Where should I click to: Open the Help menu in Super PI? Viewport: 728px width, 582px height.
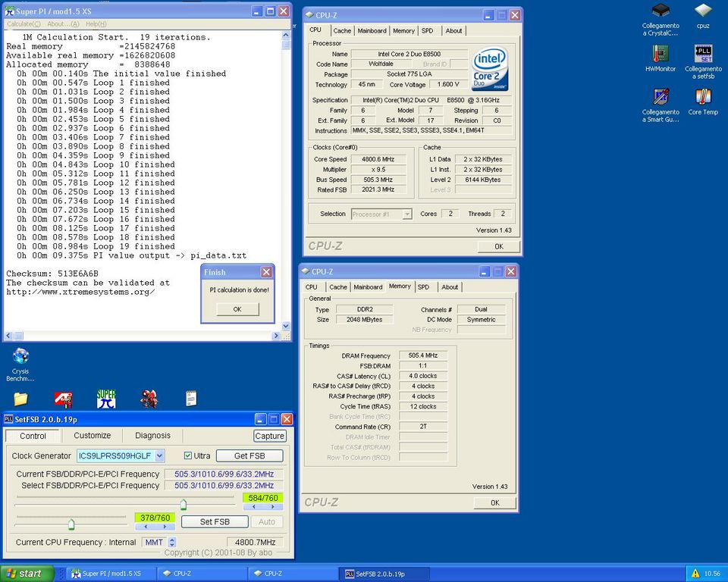tap(96, 24)
